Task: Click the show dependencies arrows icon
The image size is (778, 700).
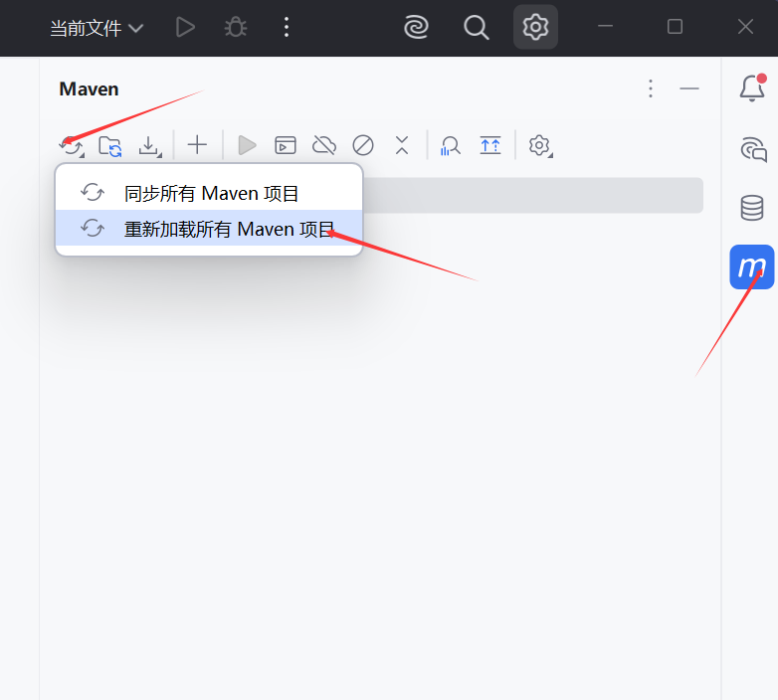Action: [490, 145]
